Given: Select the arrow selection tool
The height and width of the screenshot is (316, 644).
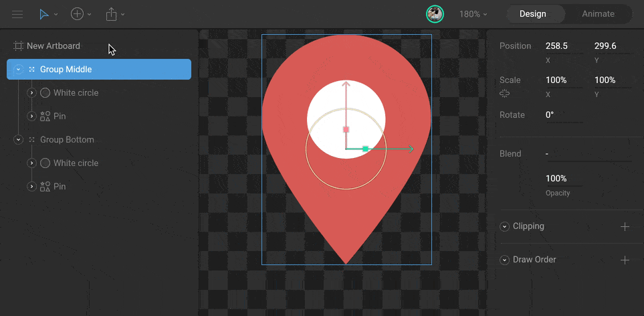Looking at the screenshot, I should [44, 14].
